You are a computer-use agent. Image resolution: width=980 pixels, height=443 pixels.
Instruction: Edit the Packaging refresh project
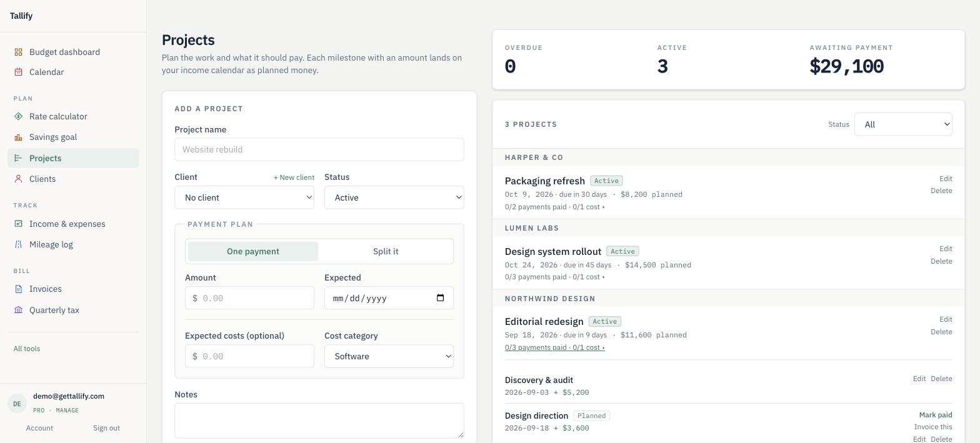946,179
